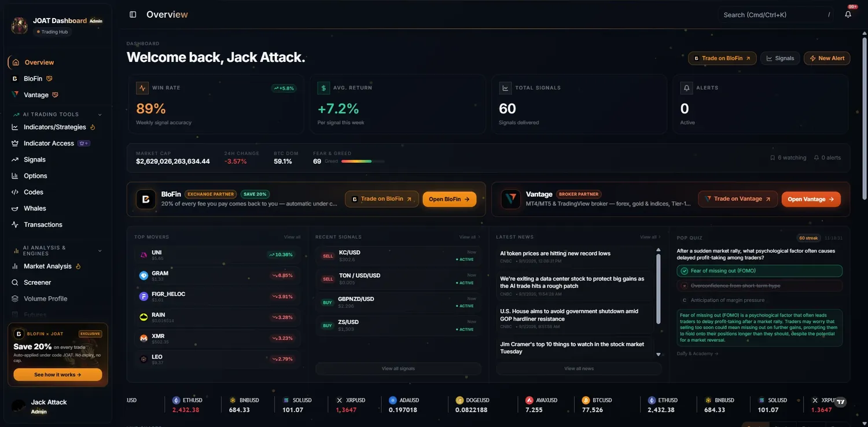Click See how it works button
This screenshot has width=868, height=427.
tap(58, 375)
